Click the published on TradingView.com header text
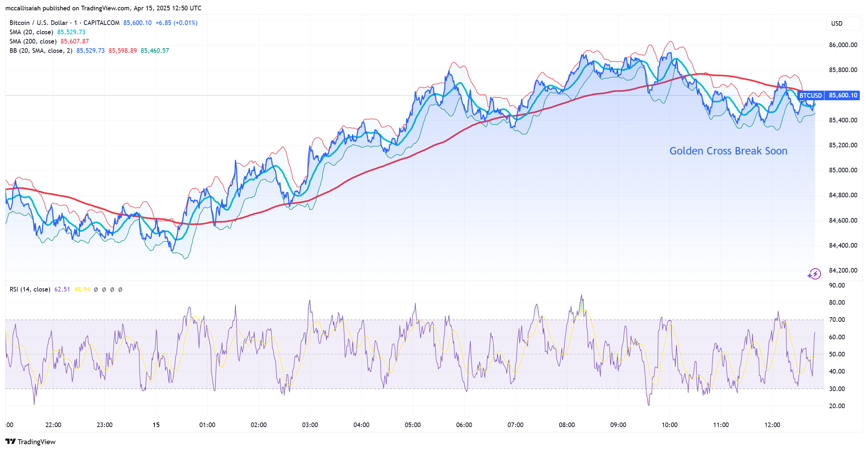Viewport: 868px width, 451px height. click(103, 8)
